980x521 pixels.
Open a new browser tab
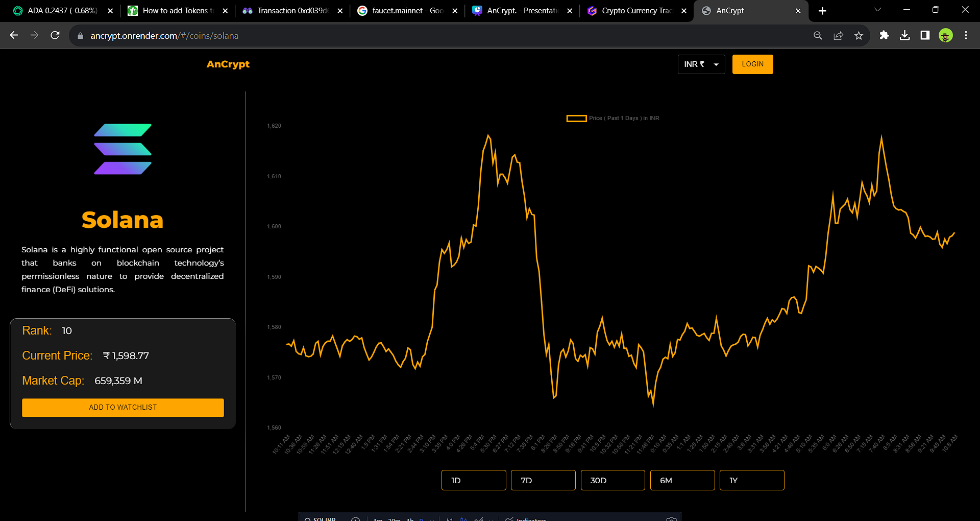[822, 11]
